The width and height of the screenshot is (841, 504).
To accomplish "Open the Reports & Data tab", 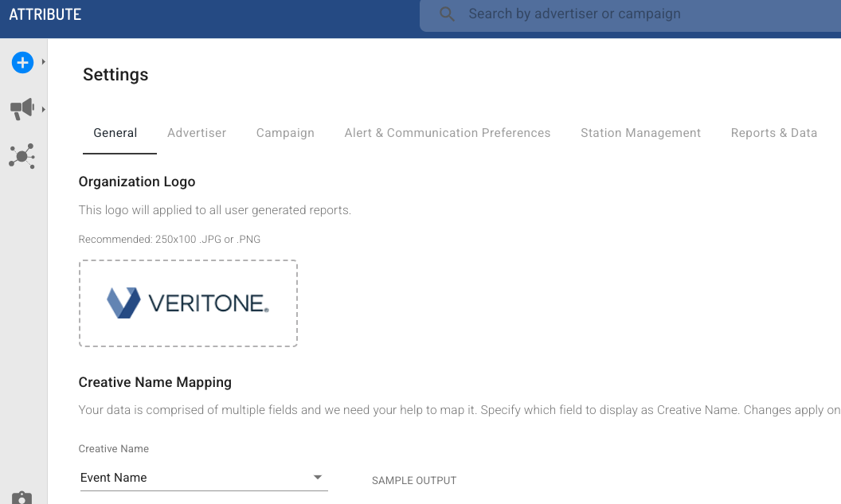I will [774, 133].
